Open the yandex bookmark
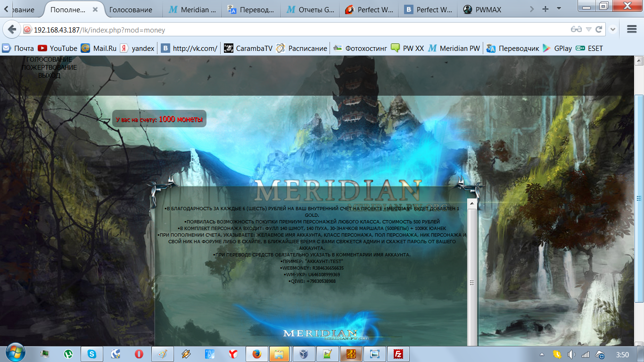Screen dimensions: 644x362 point(137,48)
